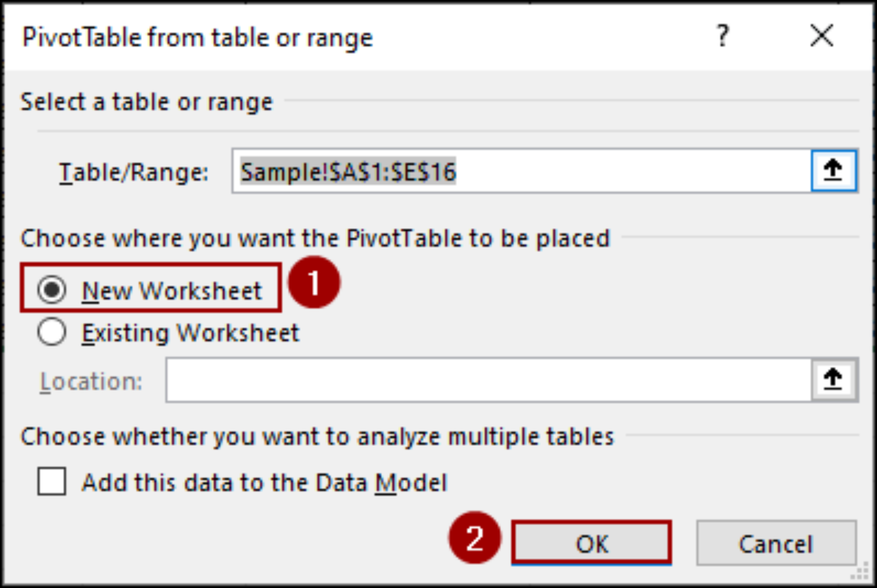
Task: Open Help via the question mark icon
Action: tap(723, 36)
